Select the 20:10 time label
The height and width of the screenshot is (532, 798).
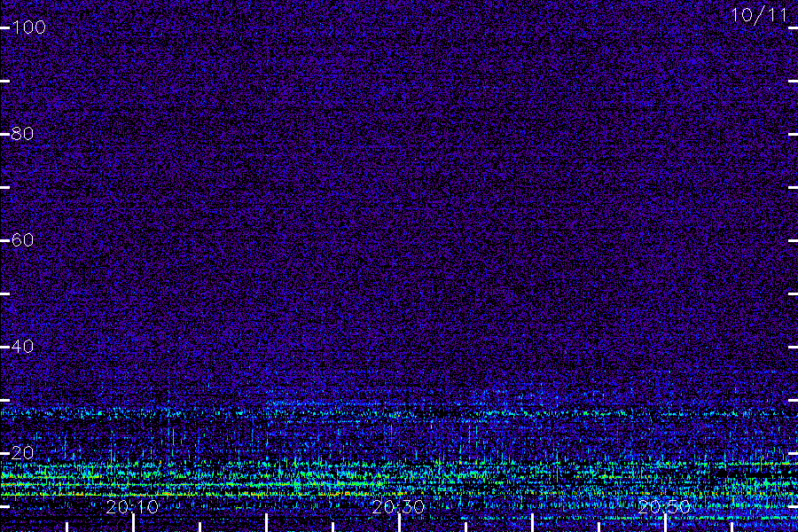point(132,507)
